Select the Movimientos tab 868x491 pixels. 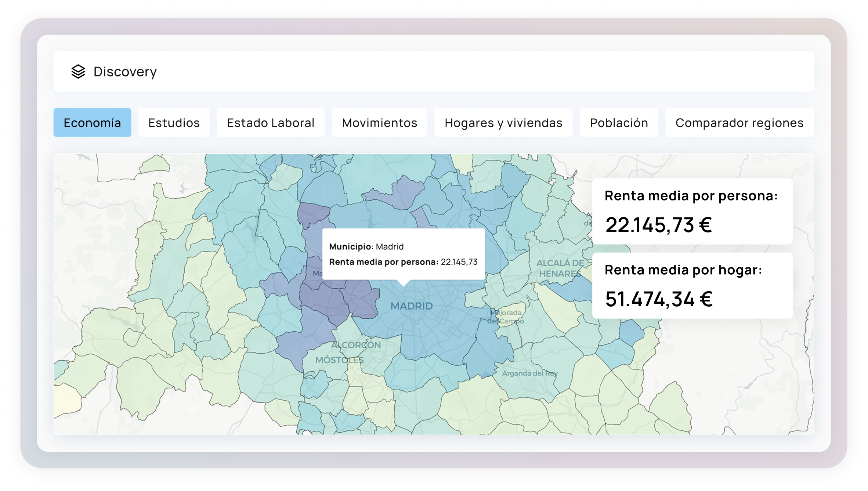coord(379,123)
